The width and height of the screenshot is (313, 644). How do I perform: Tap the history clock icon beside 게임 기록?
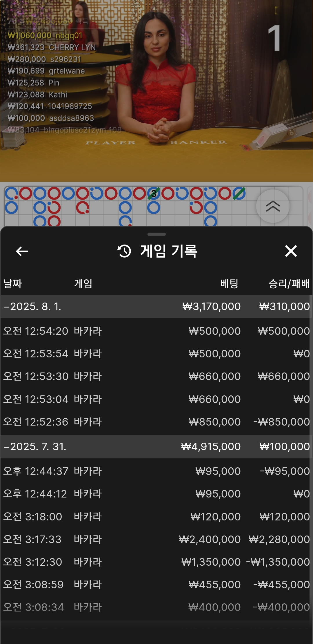[124, 251]
